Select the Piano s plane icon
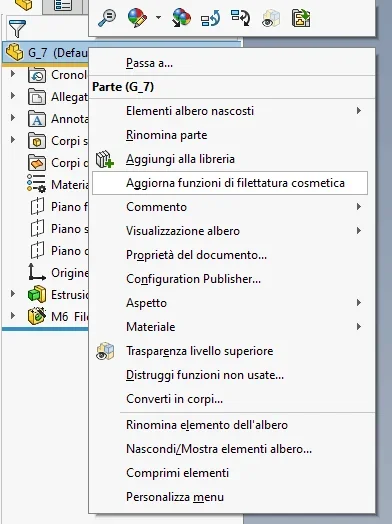 [x=37, y=228]
